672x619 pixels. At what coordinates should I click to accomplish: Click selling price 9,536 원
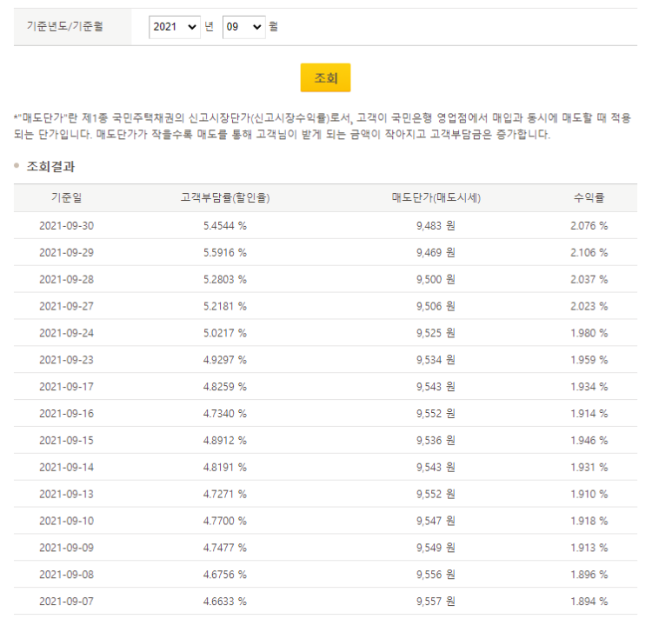point(436,441)
